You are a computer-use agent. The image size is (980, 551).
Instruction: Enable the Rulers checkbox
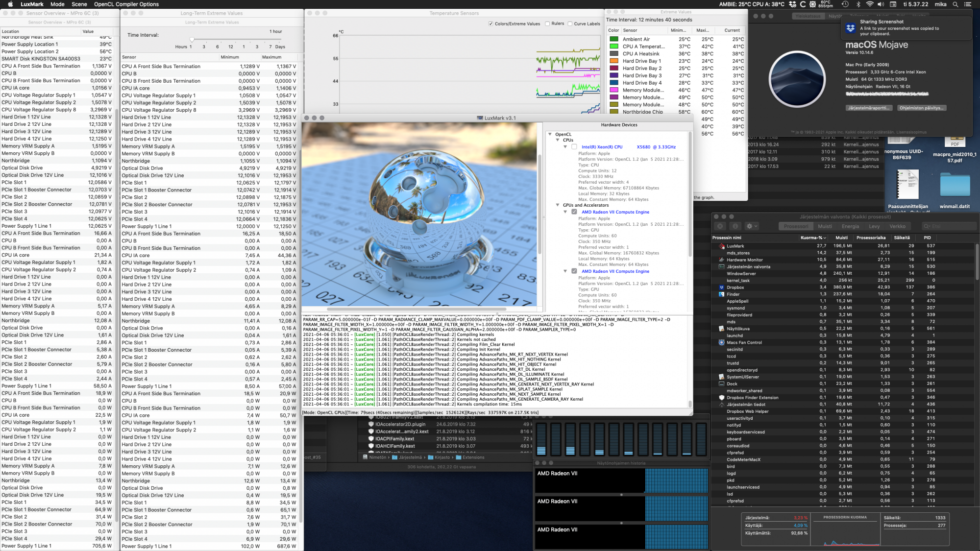coord(547,24)
